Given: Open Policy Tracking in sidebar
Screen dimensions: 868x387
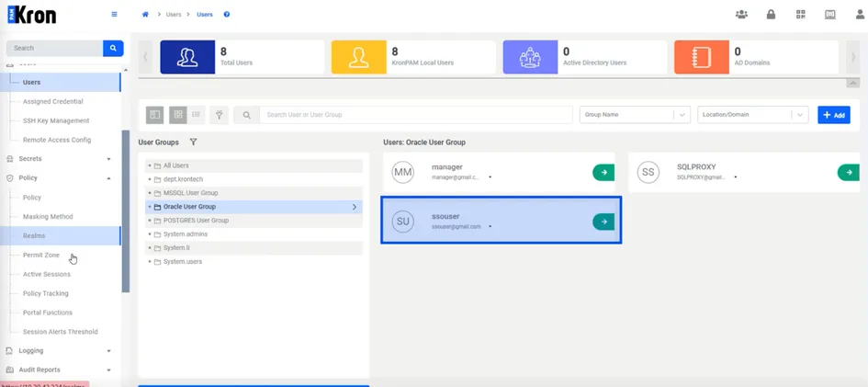Looking at the screenshot, I should 45,293.
